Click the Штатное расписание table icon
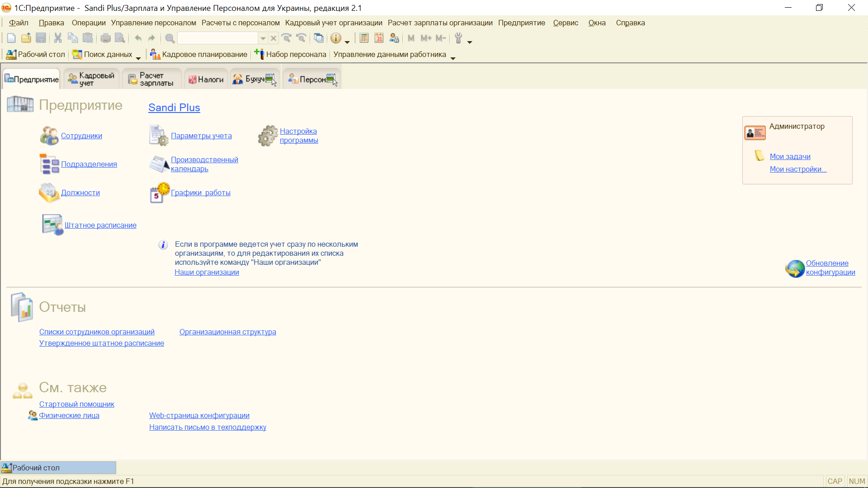 [52, 225]
